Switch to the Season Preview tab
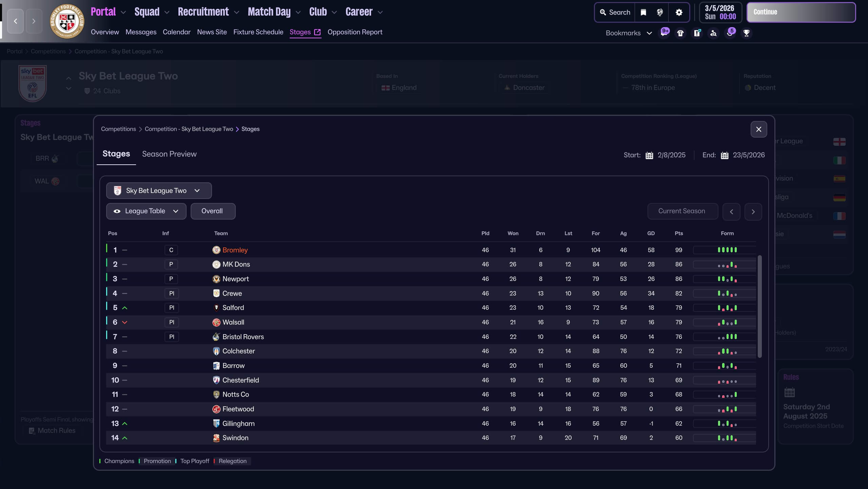The image size is (868, 489). click(x=169, y=154)
